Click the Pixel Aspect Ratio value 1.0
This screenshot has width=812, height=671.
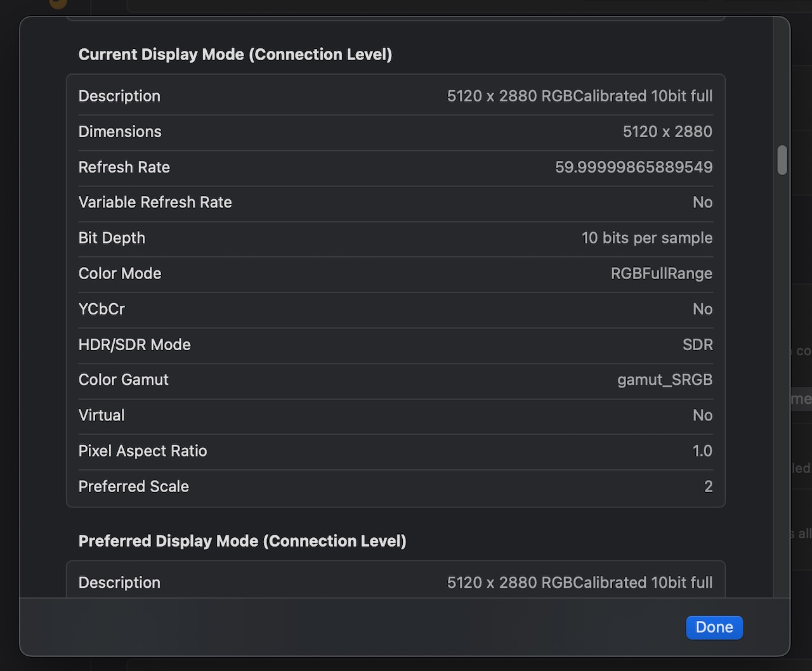click(702, 451)
